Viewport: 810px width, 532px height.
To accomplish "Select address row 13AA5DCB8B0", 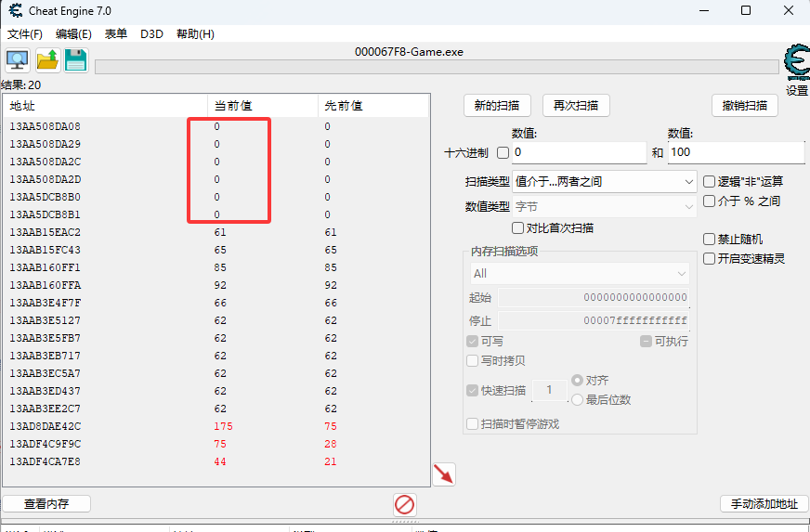I will tap(216, 197).
